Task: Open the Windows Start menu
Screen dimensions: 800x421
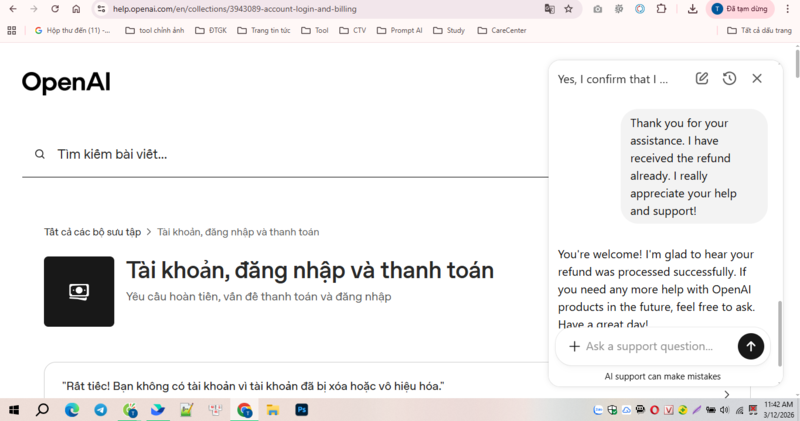Action: [14, 410]
